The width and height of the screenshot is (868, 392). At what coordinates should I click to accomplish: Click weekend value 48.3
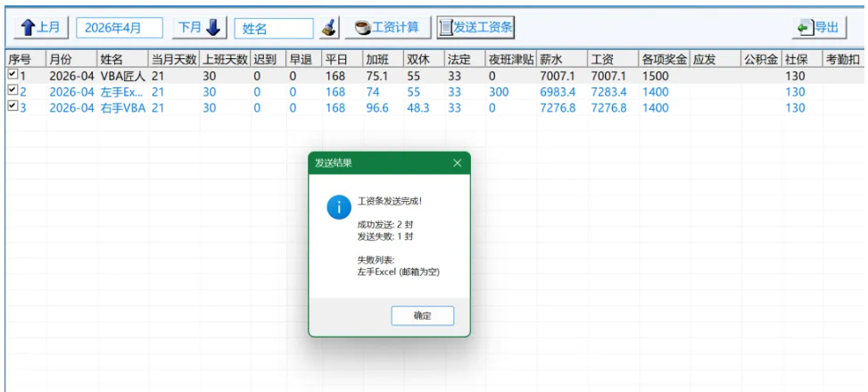tap(418, 108)
